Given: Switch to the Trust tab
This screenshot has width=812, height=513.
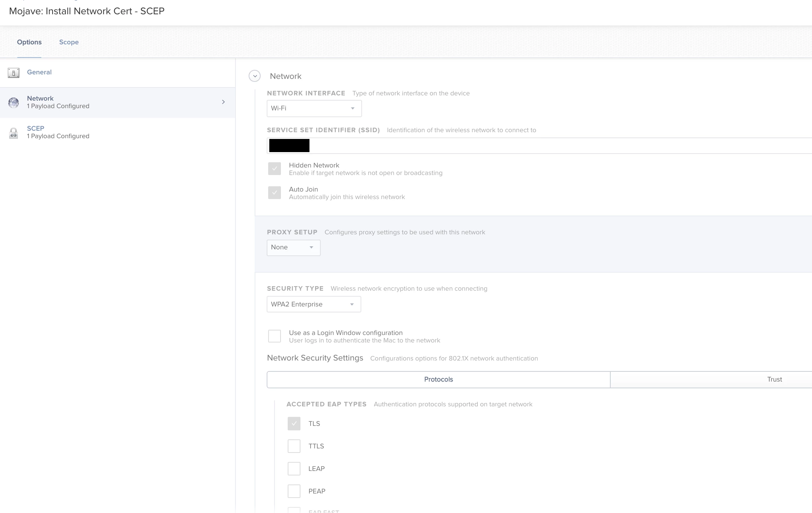Looking at the screenshot, I should point(774,379).
